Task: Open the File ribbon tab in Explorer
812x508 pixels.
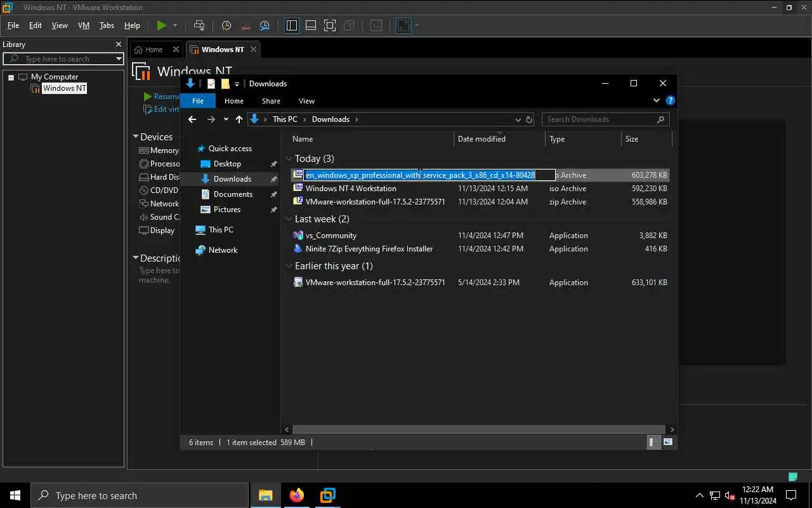Action: (x=198, y=101)
